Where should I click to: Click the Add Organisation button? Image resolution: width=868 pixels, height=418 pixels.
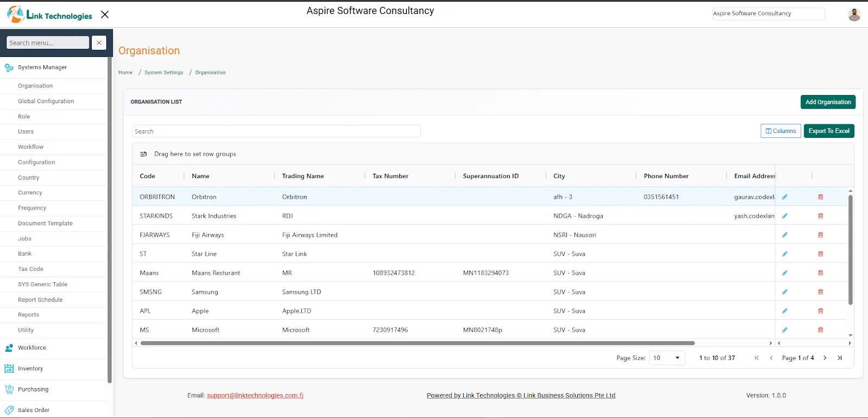point(828,102)
